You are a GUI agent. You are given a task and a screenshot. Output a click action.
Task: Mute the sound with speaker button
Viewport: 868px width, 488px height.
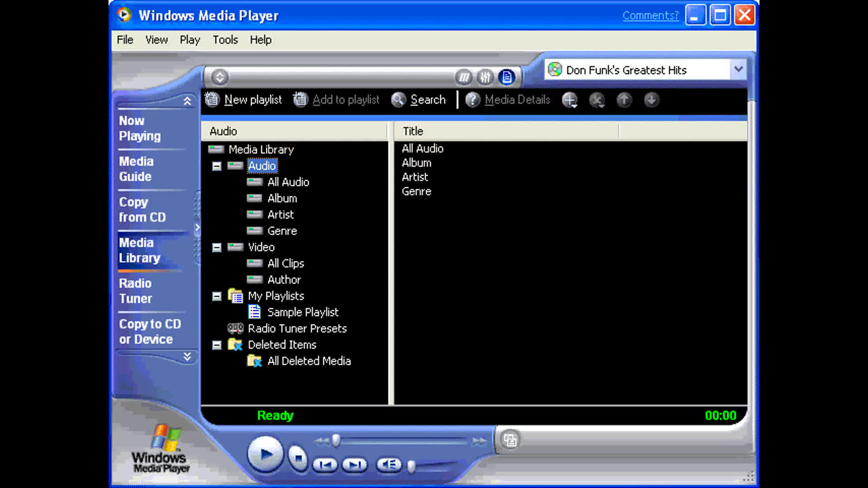tap(388, 465)
